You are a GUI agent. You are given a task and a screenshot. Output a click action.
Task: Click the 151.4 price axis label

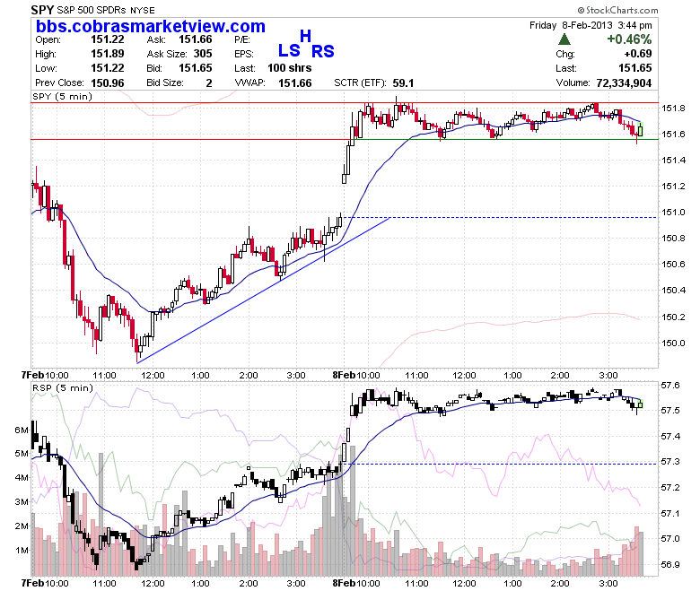673,161
